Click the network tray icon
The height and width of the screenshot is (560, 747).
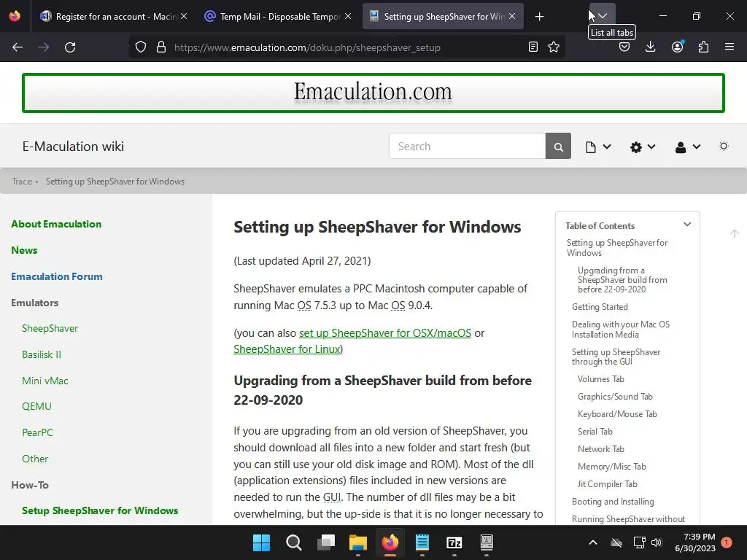pos(639,542)
